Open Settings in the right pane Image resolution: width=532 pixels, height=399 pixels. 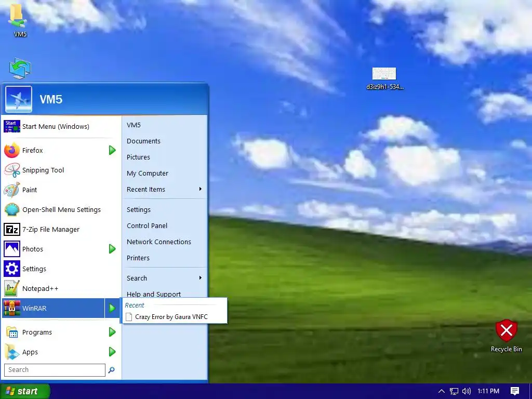tap(165, 210)
